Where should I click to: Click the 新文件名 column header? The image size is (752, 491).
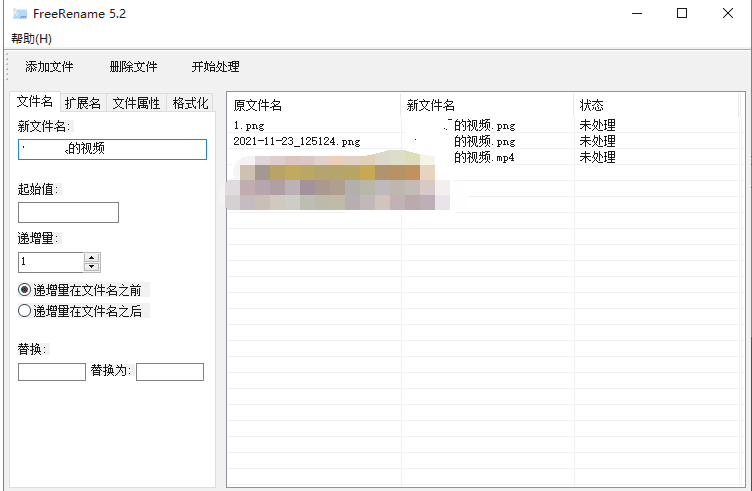[x=487, y=105]
